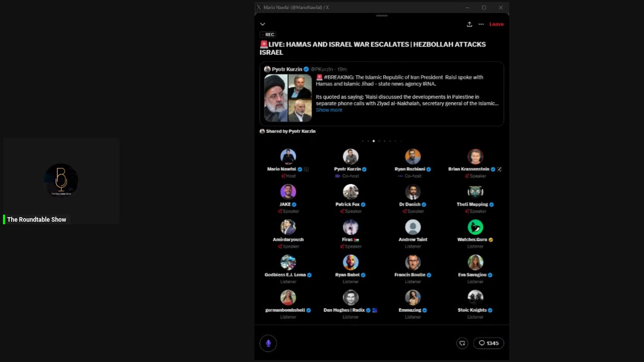The width and height of the screenshot is (644, 362).
Task: Open Pyotr Kurzin's co-host avatar
Action: [x=351, y=156]
